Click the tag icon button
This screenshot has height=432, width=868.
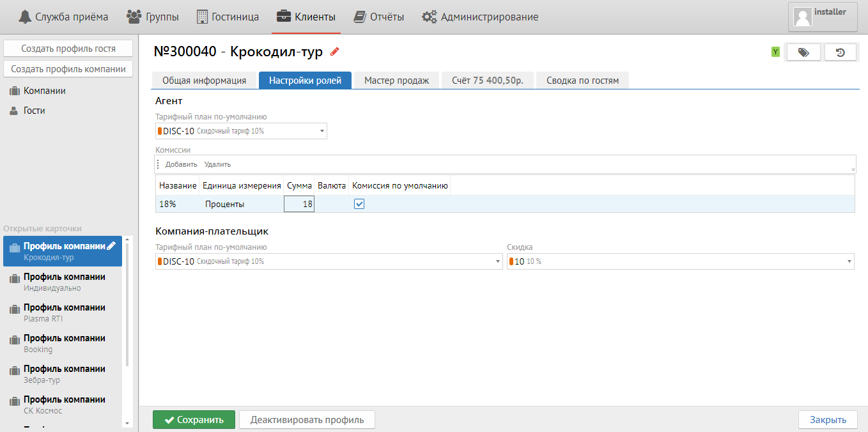click(803, 52)
